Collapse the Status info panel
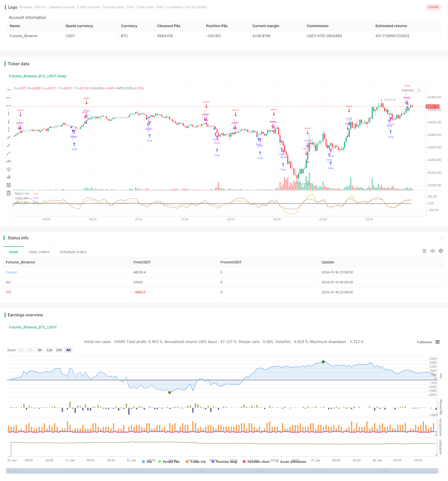Viewport: 448px width, 481px height. [x=442, y=238]
